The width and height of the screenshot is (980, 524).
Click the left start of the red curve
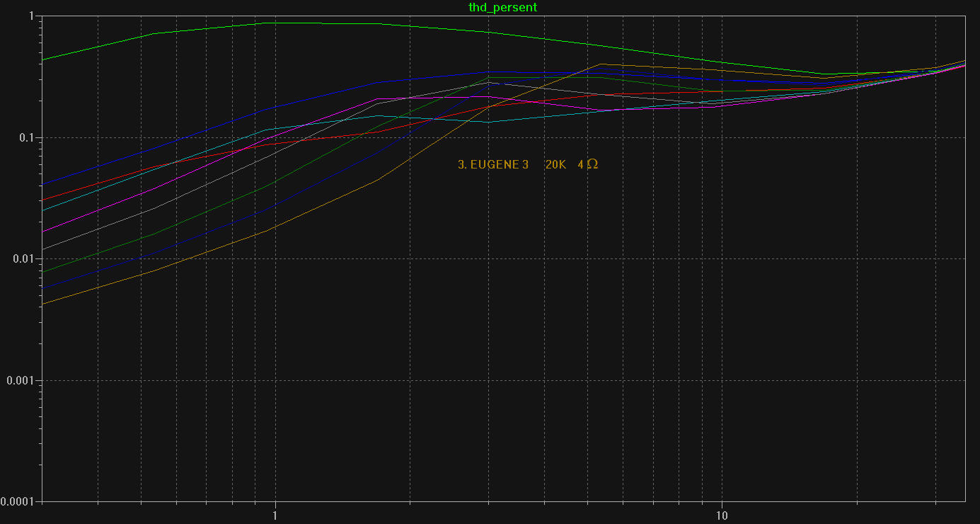click(44, 200)
